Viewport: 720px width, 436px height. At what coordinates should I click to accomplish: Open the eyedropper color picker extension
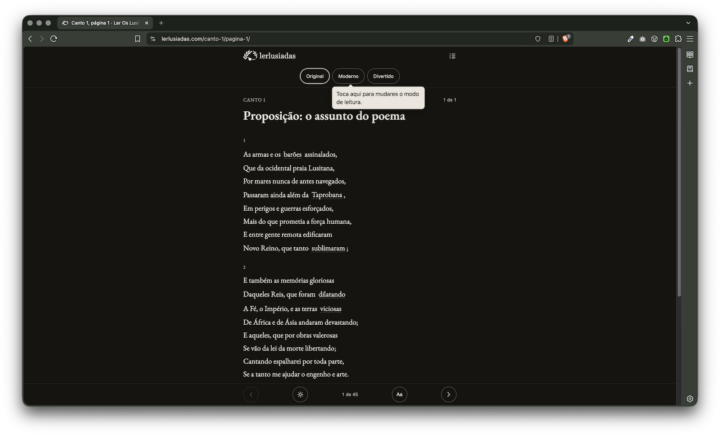[630, 39]
